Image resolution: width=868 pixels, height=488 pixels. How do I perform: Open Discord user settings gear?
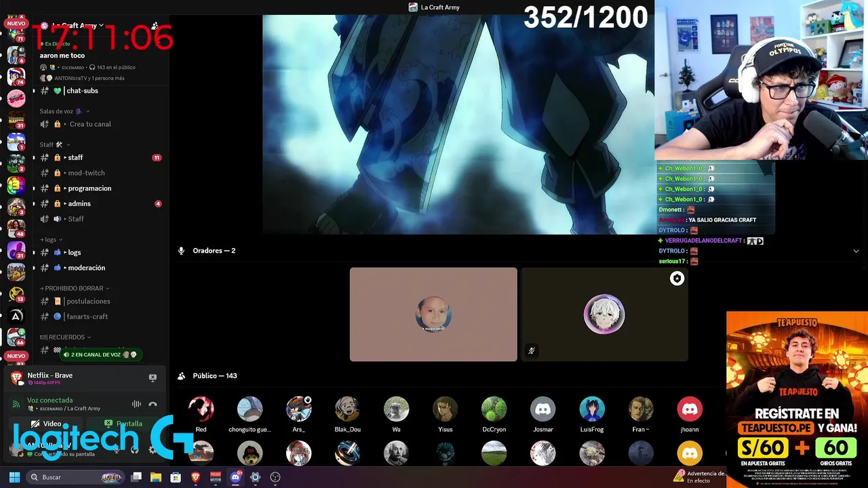[x=152, y=449]
